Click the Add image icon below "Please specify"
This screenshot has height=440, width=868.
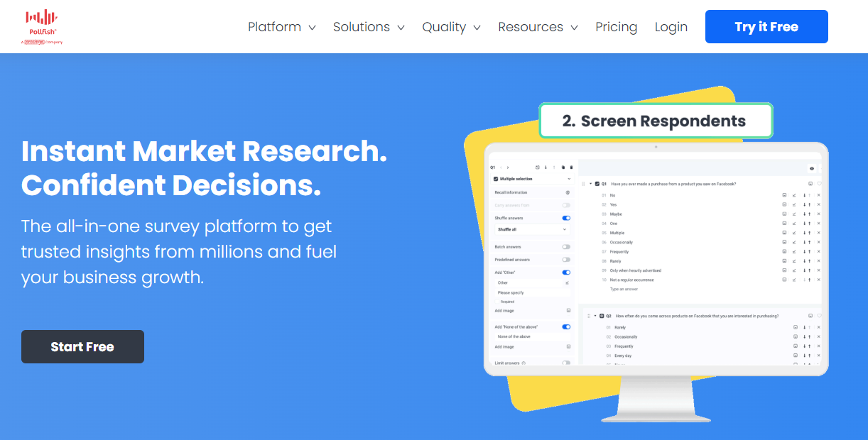click(x=569, y=310)
